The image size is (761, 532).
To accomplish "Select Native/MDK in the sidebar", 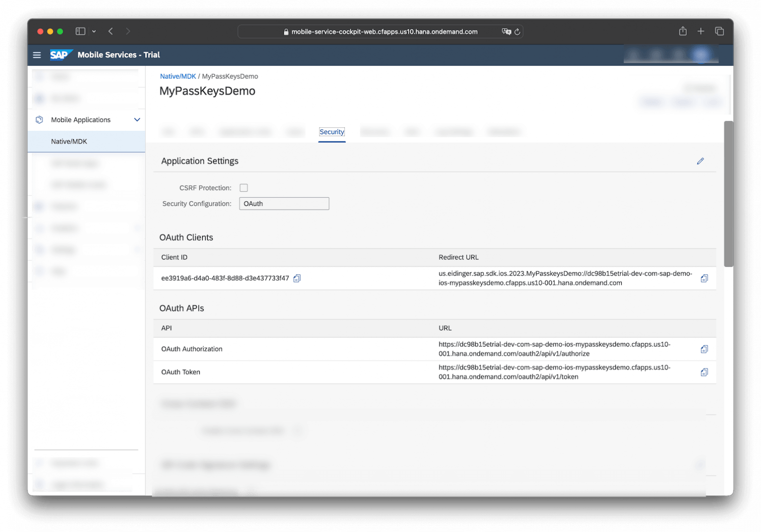I will pos(69,141).
